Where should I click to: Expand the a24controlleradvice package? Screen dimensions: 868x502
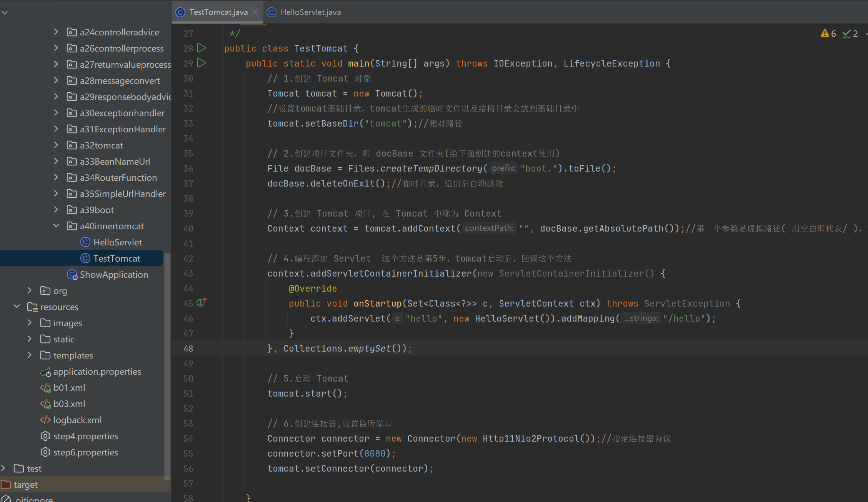[56, 32]
